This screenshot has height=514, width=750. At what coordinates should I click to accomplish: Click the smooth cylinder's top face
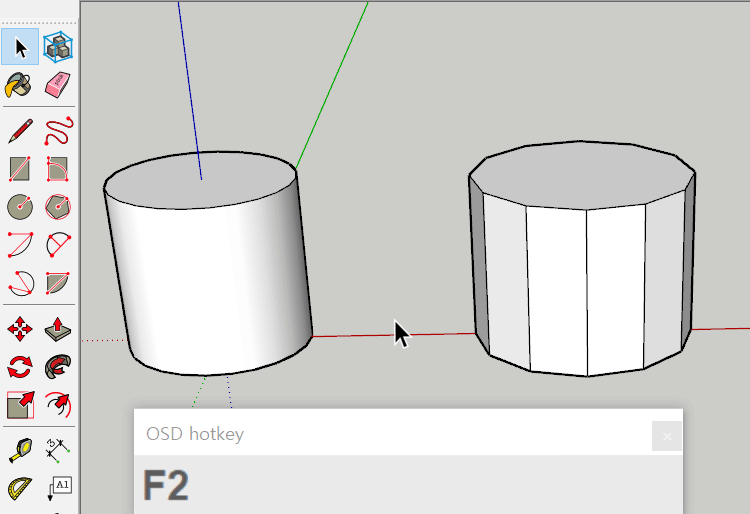[200, 180]
